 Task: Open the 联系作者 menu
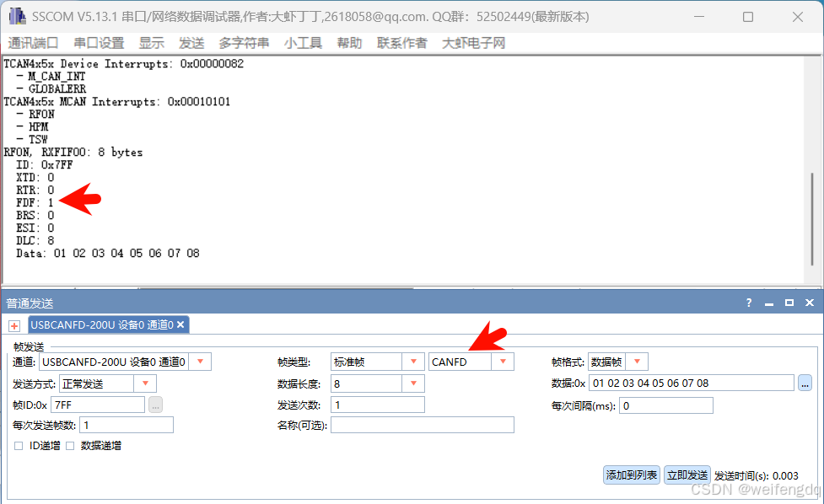point(402,43)
